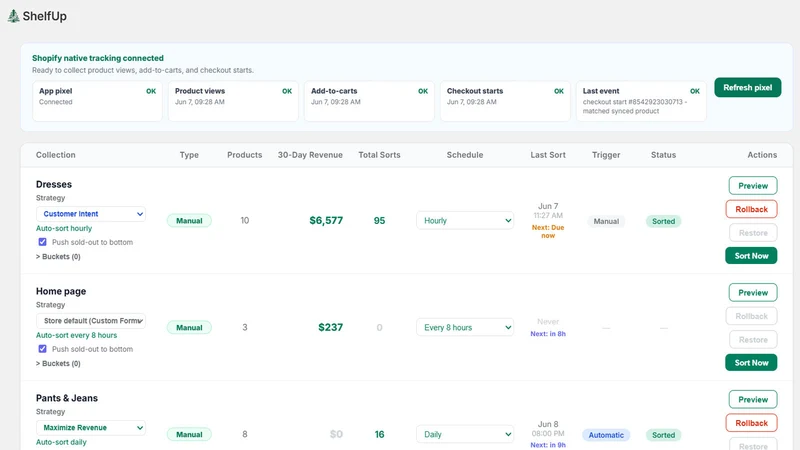800x450 pixels.
Task: Expand Buckets (0) under Home page
Action: pyautogui.click(x=58, y=363)
